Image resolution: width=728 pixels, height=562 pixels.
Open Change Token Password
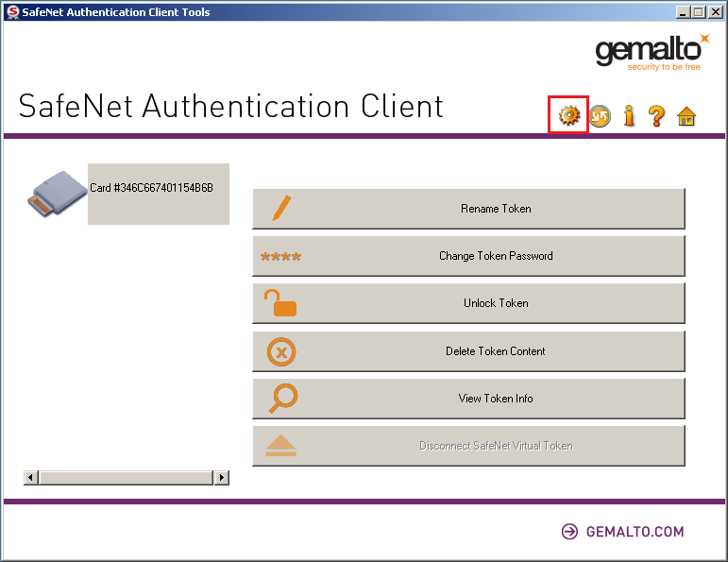[468, 256]
